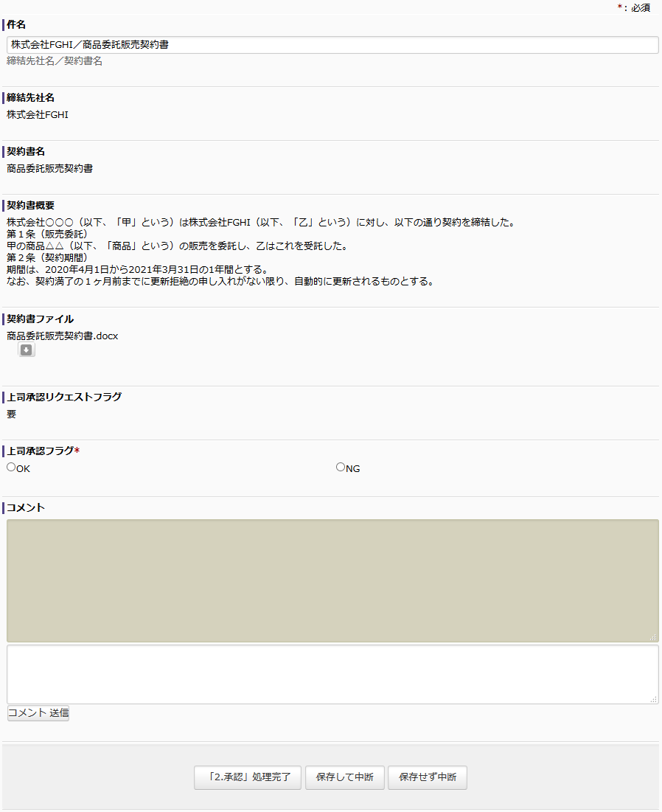The width and height of the screenshot is (662, 812).
Task: Click the gray comment history area
Action: 332,580
